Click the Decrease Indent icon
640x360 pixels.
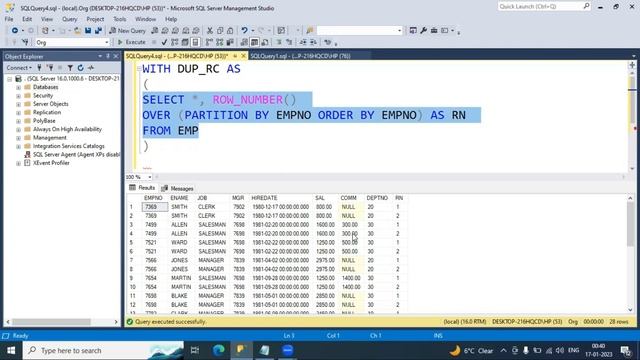click(x=303, y=42)
